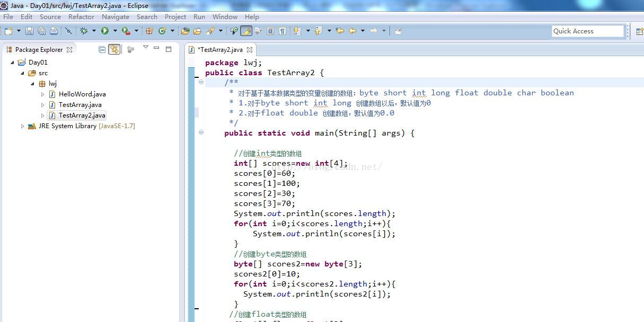Click the Back navigation arrow

[352, 31]
